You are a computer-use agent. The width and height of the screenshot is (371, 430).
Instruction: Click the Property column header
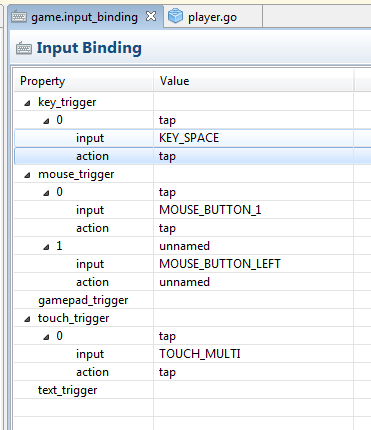[x=83, y=81]
